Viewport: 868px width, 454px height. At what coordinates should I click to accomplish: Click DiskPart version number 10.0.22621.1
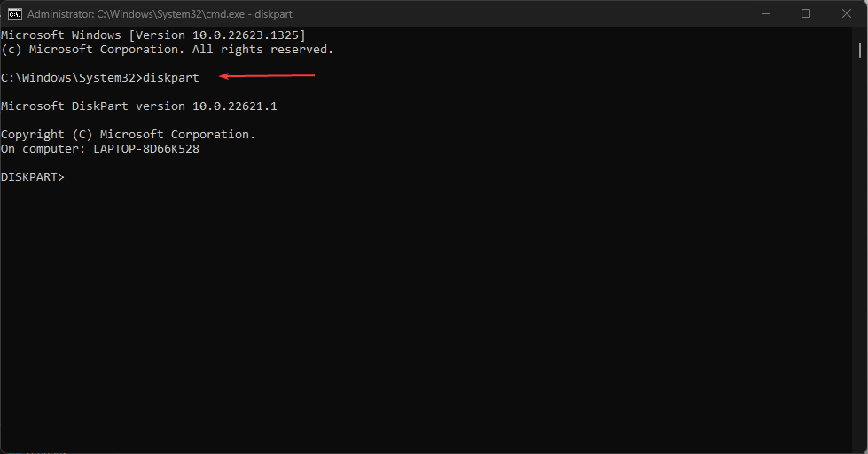tap(234, 106)
